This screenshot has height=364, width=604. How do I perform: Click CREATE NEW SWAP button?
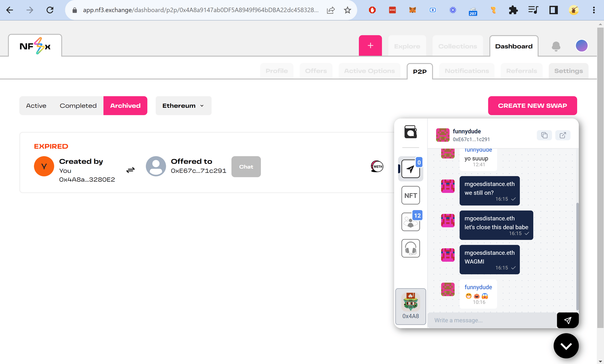[532, 106]
